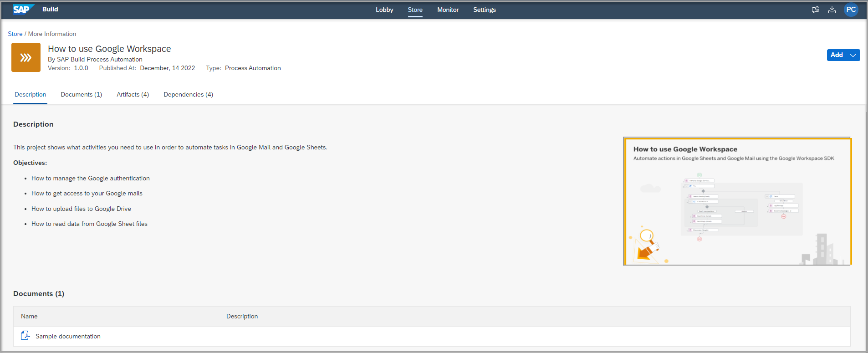Click the Sample documentation PDF icon
Screen dimensions: 868x353
pyautogui.click(x=26, y=336)
